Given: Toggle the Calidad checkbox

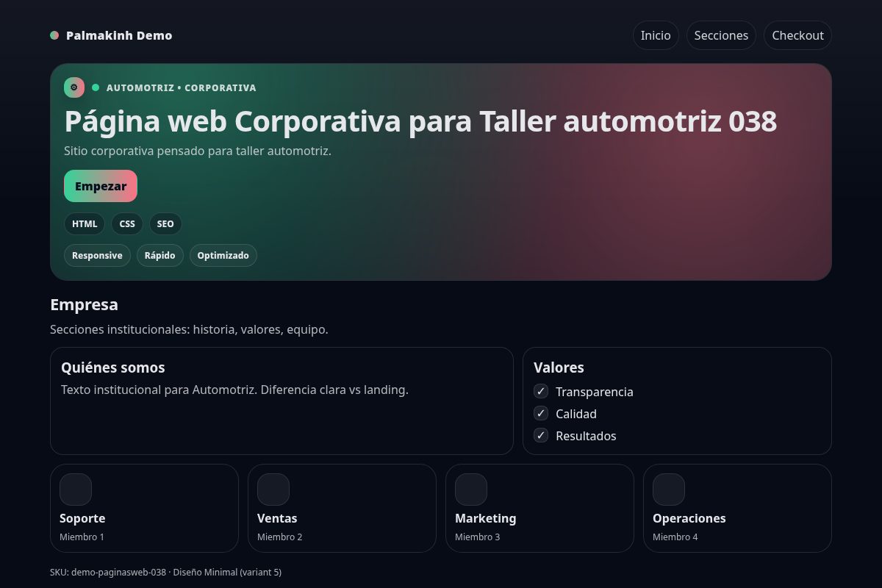Looking at the screenshot, I should [x=541, y=413].
